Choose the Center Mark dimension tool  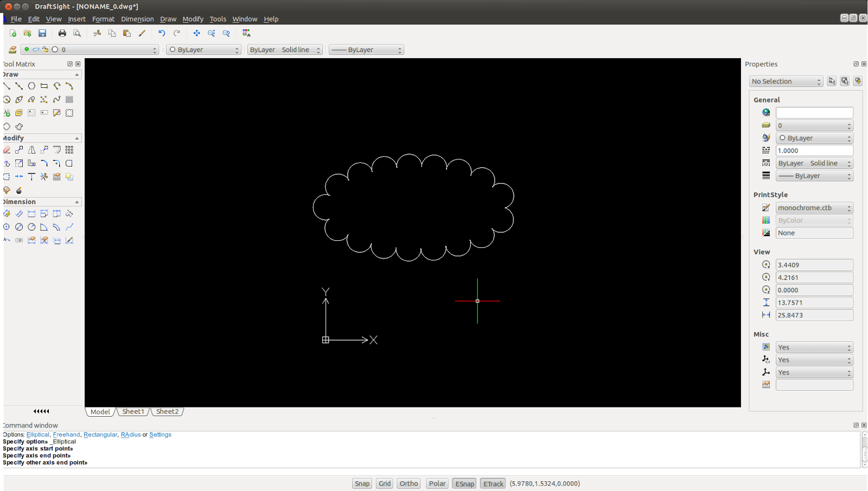click(x=7, y=227)
